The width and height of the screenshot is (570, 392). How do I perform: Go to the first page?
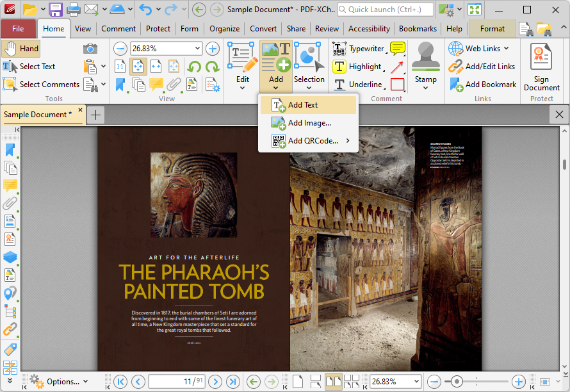coord(120,382)
